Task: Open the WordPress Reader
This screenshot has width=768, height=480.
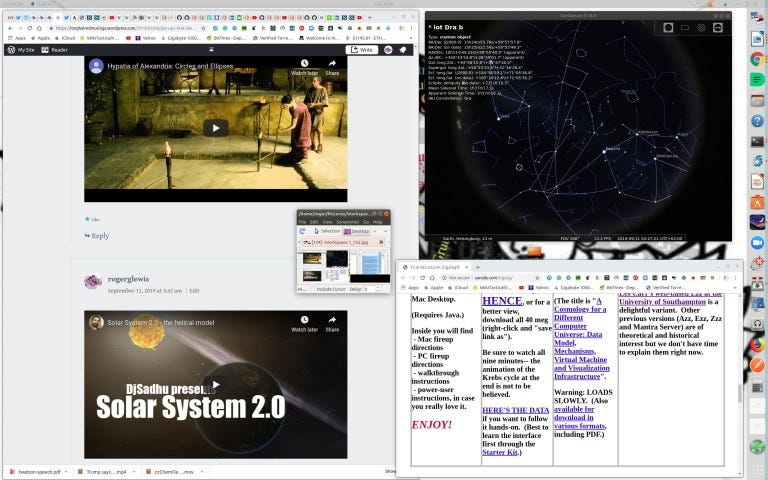Action: tap(54, 50)
